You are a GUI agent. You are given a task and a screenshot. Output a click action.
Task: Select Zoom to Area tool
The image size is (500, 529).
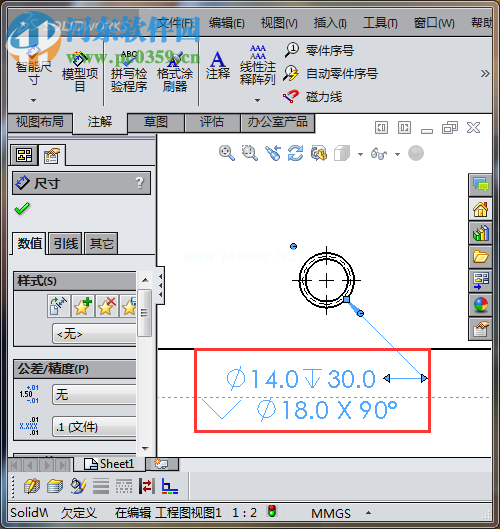(250, 153)
